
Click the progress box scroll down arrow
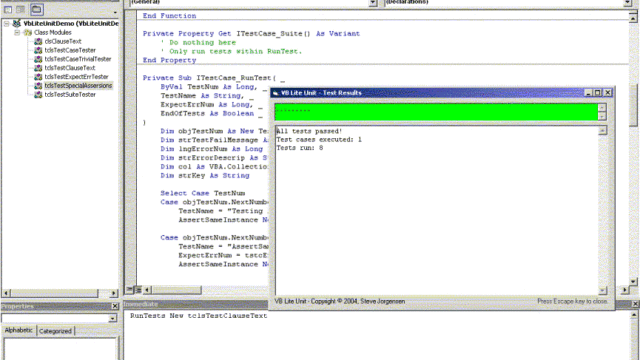point(602,116)
